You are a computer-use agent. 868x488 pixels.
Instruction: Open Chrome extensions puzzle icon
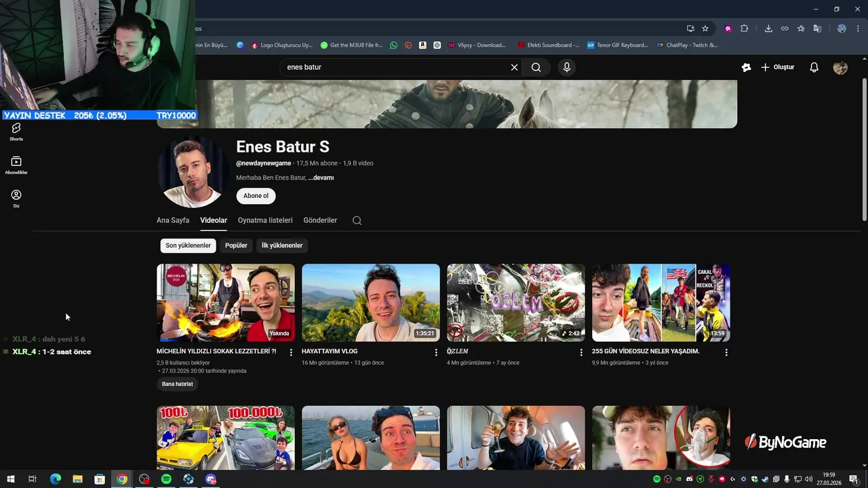pyautogui.click(x=745, y=28)
